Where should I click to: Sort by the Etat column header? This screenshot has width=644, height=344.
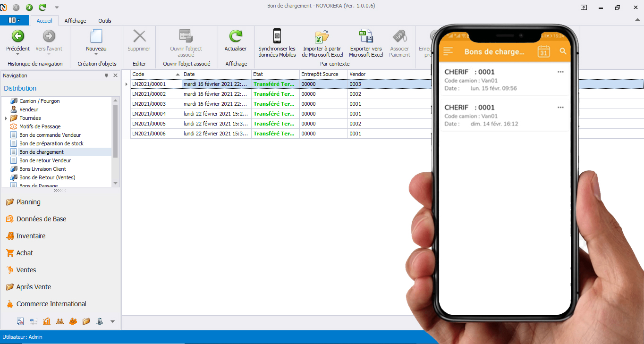(275, 74)
